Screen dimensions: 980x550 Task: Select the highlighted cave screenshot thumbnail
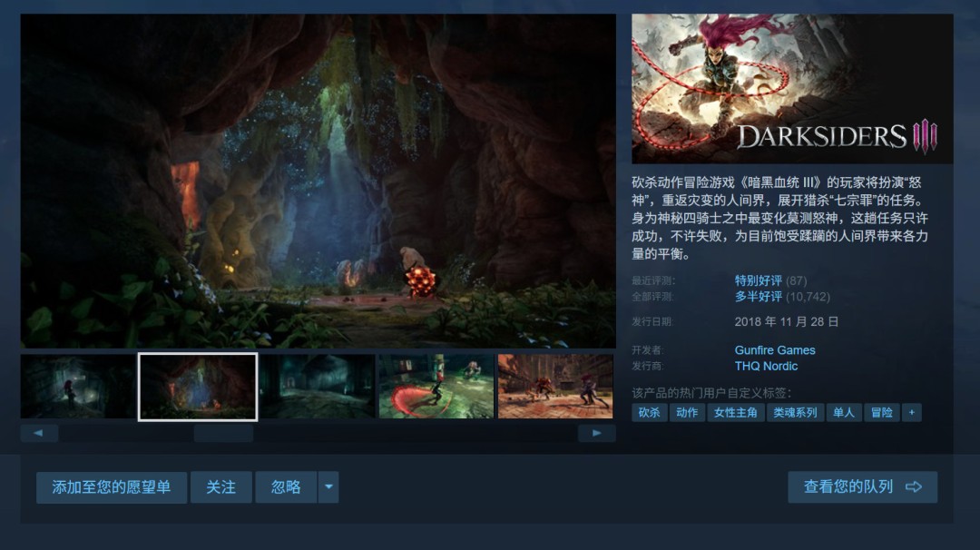pyautogui.click(x=198, y=387)
